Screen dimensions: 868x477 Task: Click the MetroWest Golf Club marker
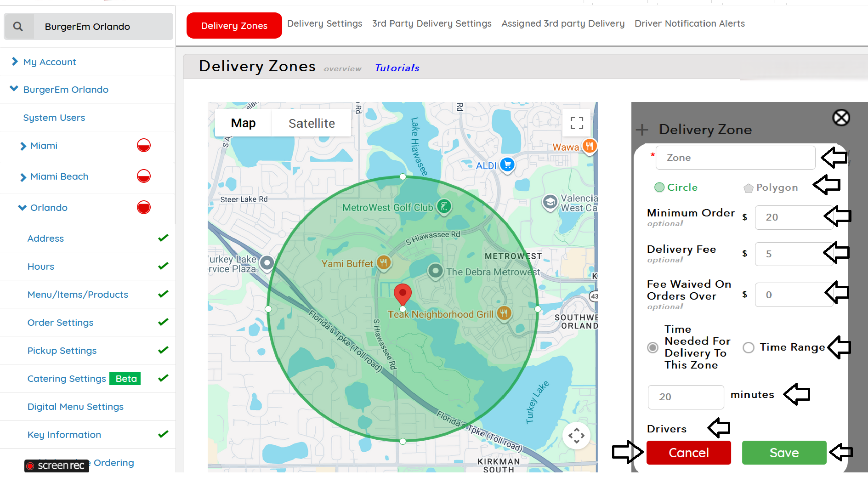click(444, 206)
